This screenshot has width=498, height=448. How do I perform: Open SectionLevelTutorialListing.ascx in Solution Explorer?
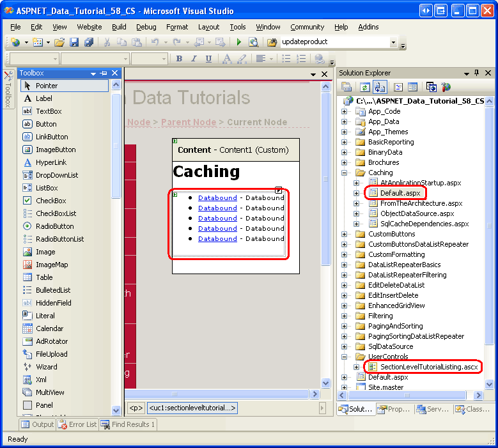(428, 367)
